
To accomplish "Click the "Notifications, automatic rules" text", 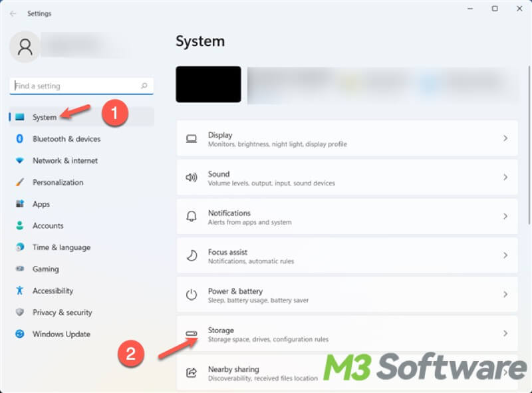I will coord(251,261).
